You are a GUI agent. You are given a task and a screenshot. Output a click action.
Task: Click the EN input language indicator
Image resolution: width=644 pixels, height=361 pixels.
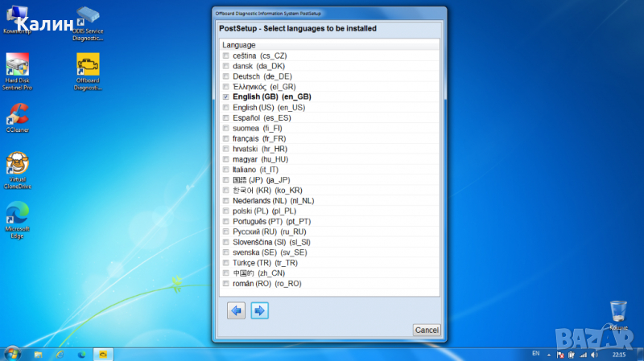coord(536,353)
